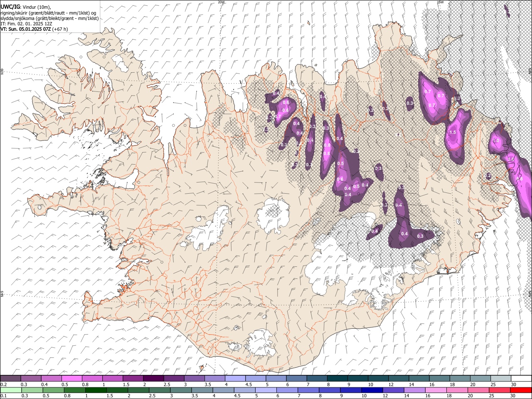Pick the mauve 0.3–0.4 legend swatch
The height and width of the screenshot is (399, 532).
[x=31, y=379]
